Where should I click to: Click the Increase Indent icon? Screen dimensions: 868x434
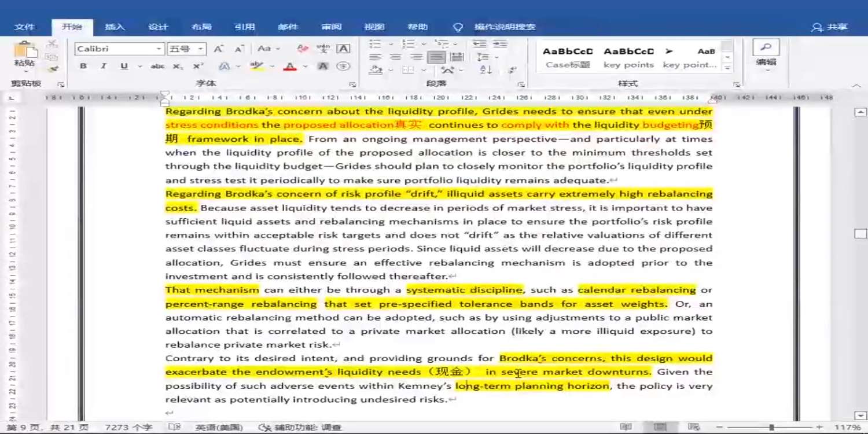click(500, 44)
